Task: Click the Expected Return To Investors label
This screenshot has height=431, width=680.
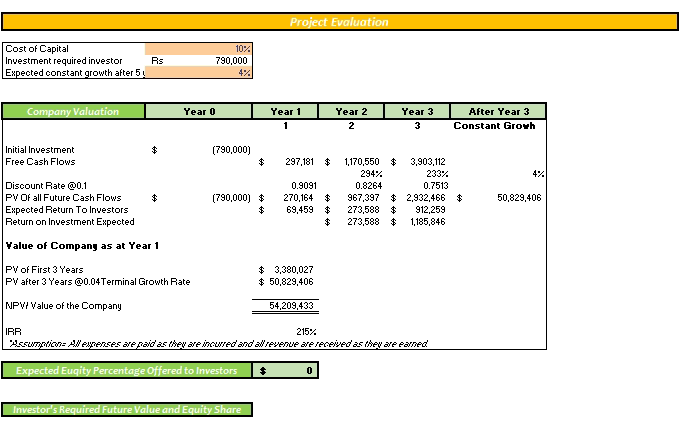Action: point(67,210)
